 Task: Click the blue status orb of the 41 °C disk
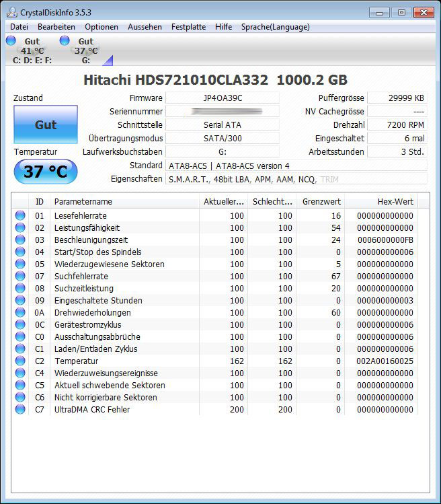coord(11,40)
